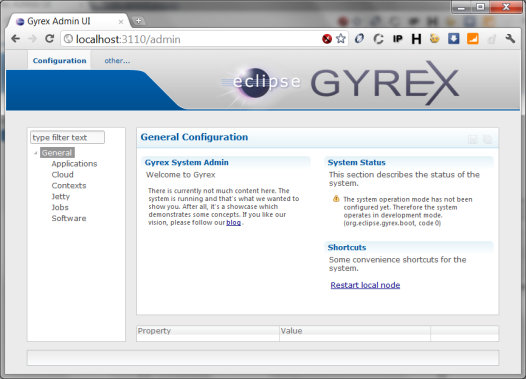The image size is (526, 379).
Task: Minimize the browser window
Action: tap(461, 7)
